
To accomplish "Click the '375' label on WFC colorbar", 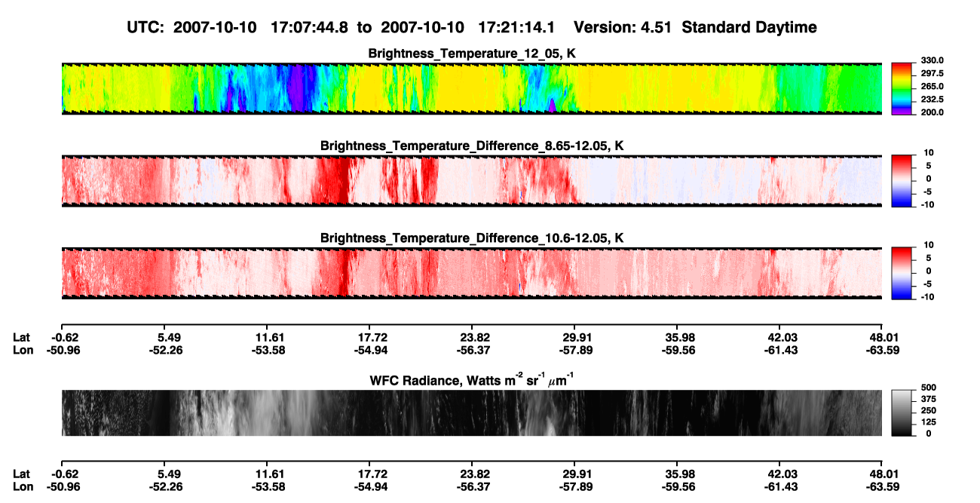I will click(x=927, y=399).
